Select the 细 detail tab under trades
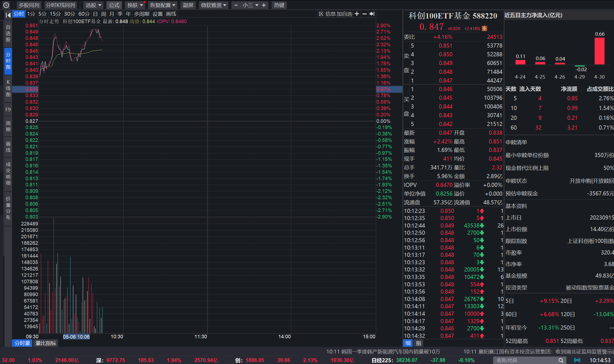 (408, 343)
